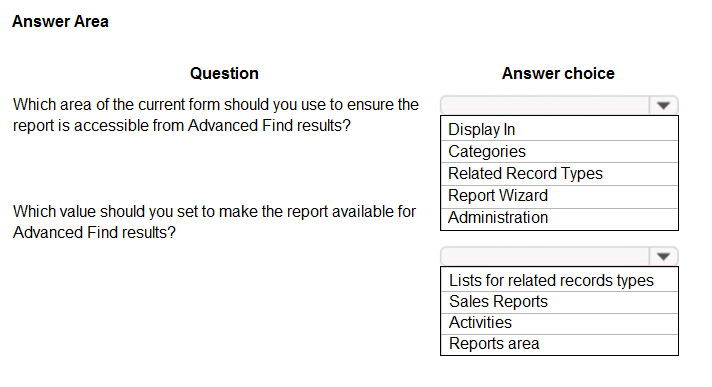Click the second empty combo box field
The height and width of the screenshot is (387, 712).
tap(545, 257)
